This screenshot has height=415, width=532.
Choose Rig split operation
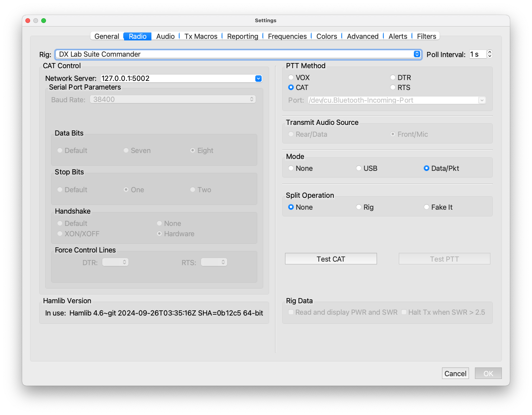point(359,207)
